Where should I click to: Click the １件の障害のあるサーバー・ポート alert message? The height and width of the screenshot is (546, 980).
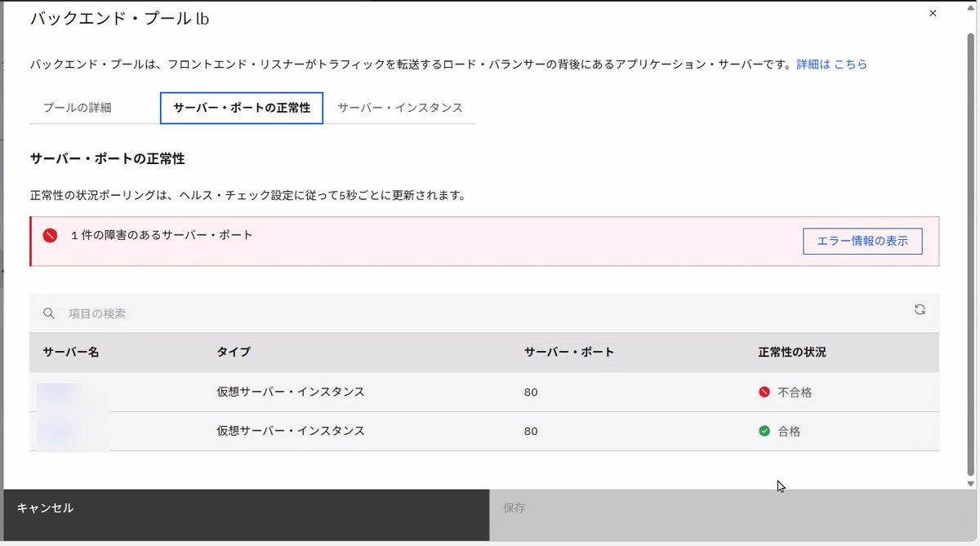(162, 235)
